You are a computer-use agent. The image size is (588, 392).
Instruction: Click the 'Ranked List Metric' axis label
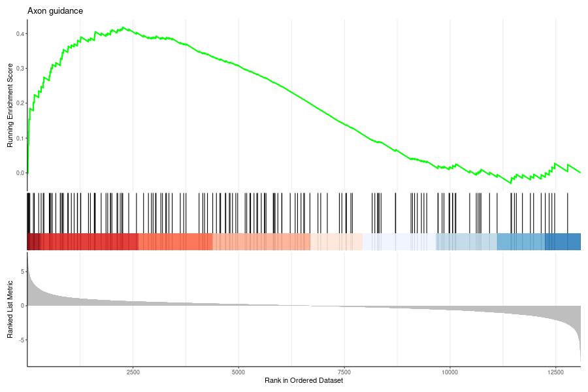point(10,310)
